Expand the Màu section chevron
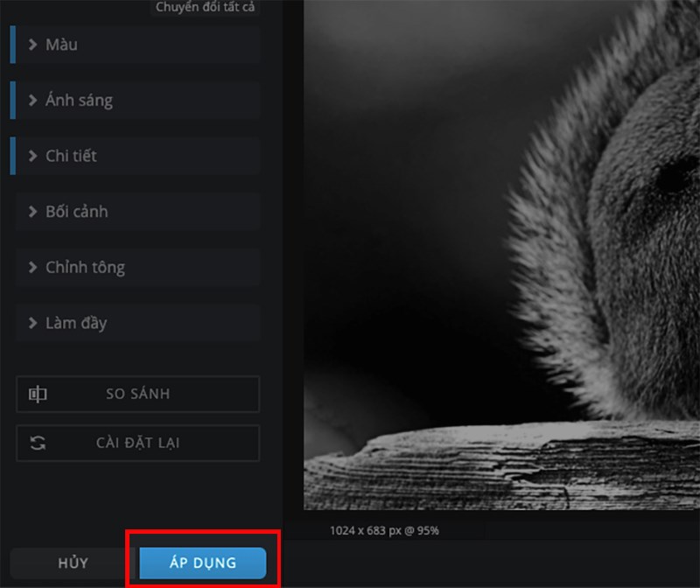 32,45
